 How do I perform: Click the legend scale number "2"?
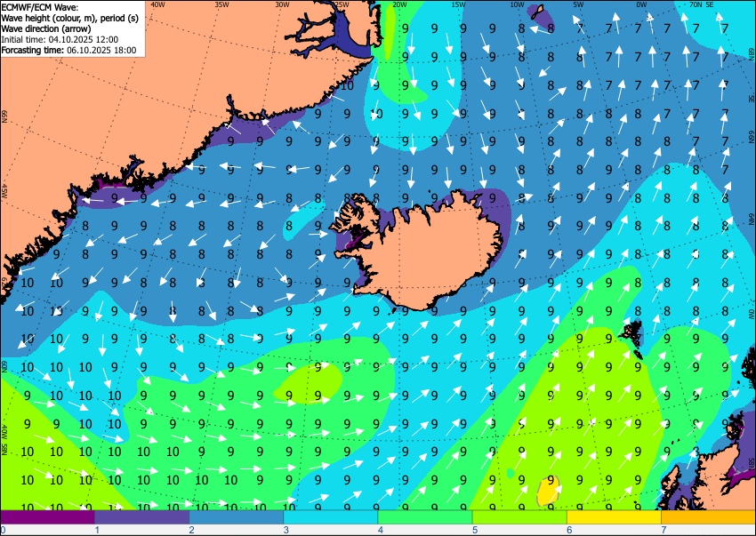click(191, 530)
